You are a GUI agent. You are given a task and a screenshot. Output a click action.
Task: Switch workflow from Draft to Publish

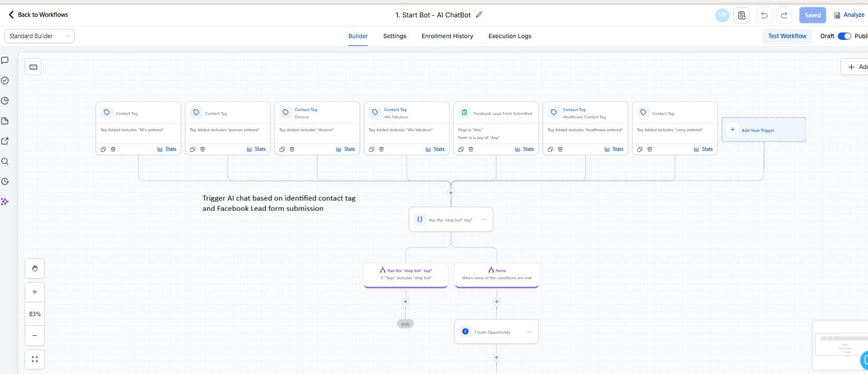click(x=845, y=36)
